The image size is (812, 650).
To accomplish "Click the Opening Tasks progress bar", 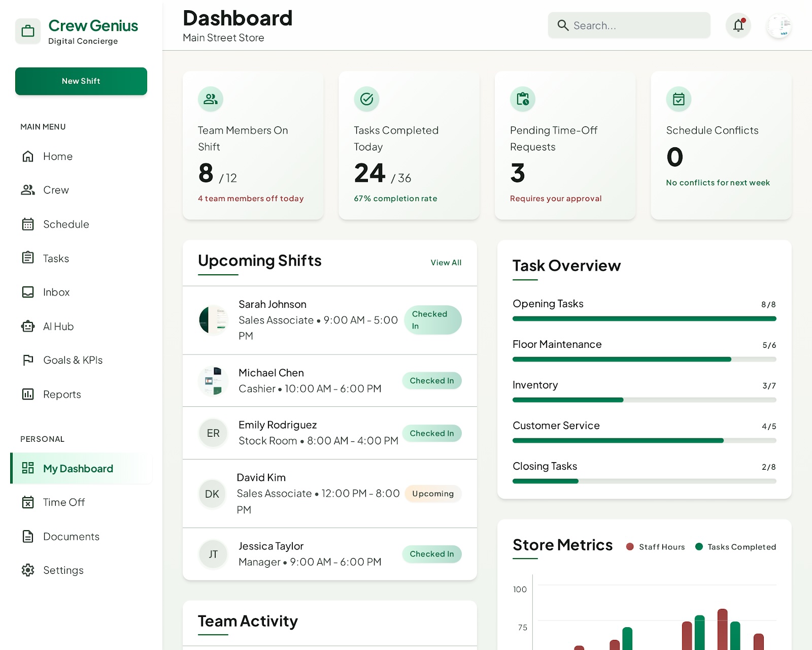I will point(645,319).
